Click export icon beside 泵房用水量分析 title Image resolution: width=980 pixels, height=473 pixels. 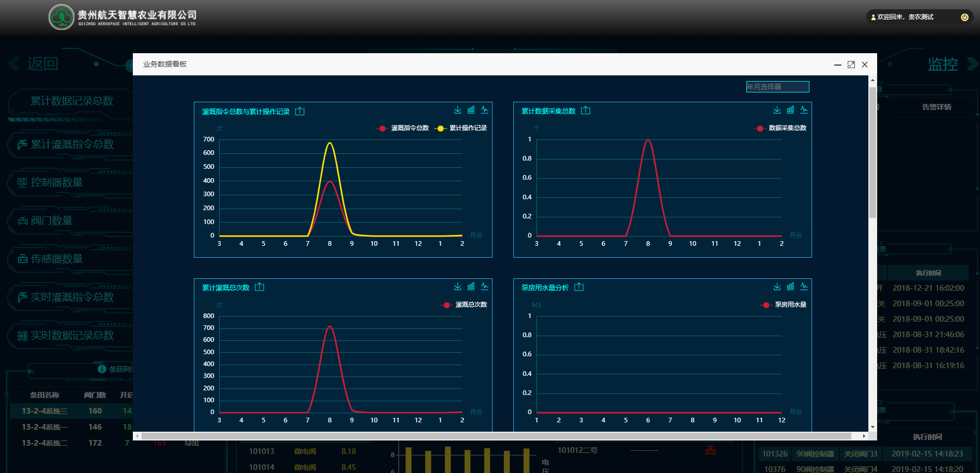click(x=579, y=287)
